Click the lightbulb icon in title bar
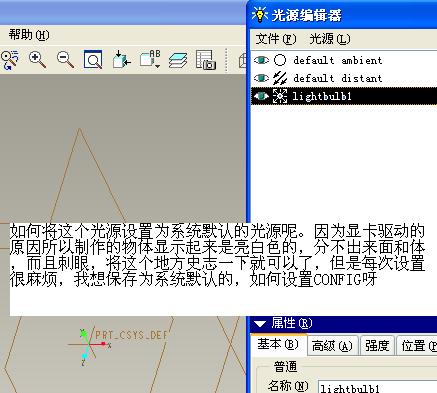 point(260,15)
